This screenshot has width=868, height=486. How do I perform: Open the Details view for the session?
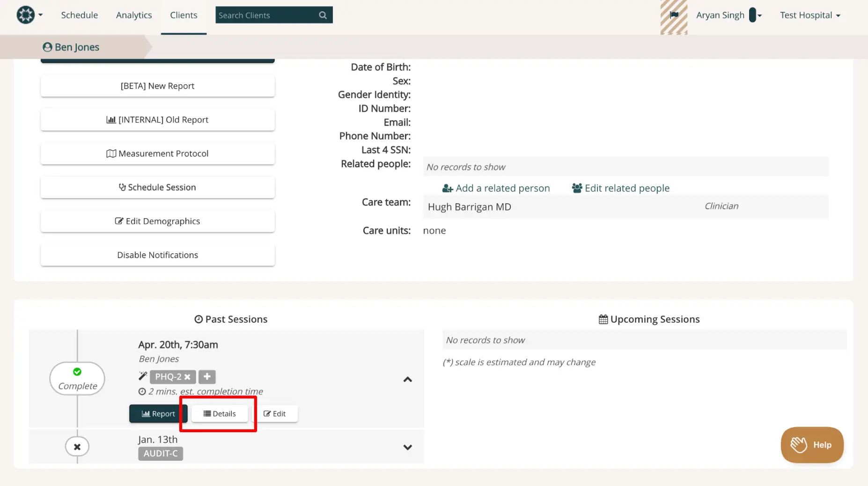tap(219, 413)
